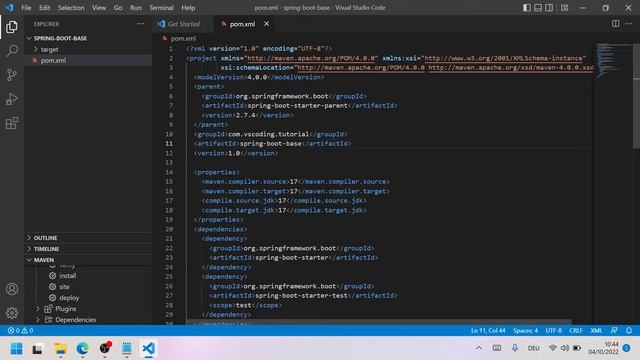Close the pom.xml editor tab
This screenshot has height=360, width=640.
pos(267,24)
